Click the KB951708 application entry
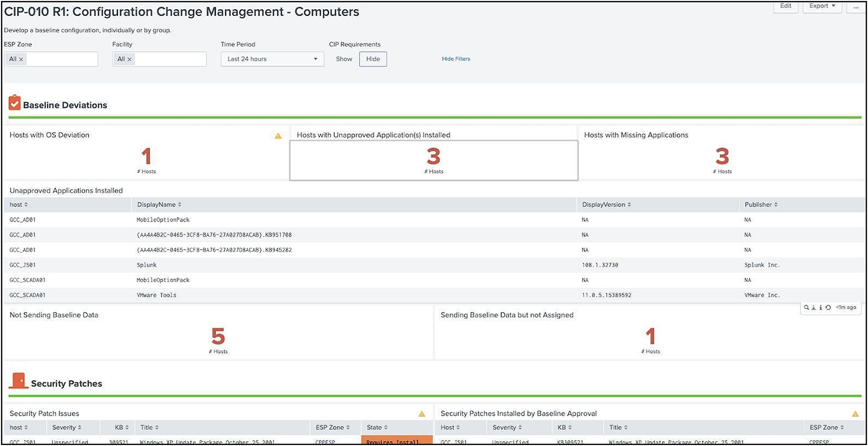 214,235
